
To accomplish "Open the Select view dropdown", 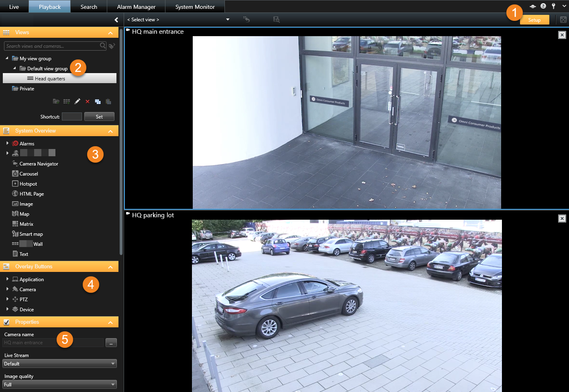I will click(228, 20).
